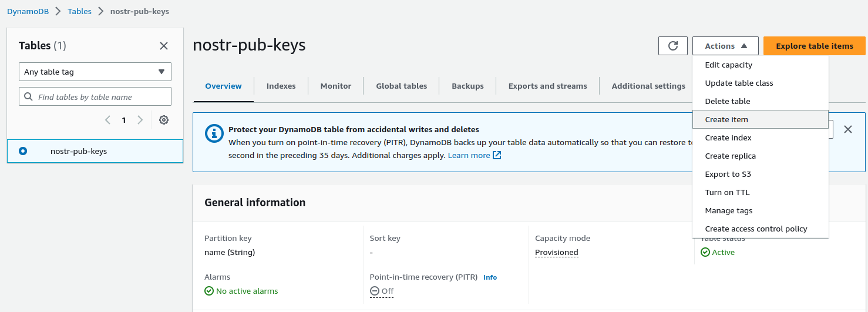Open the Monitor tab
The height and width of the screenshot is (312, 868).
[336, 86]
